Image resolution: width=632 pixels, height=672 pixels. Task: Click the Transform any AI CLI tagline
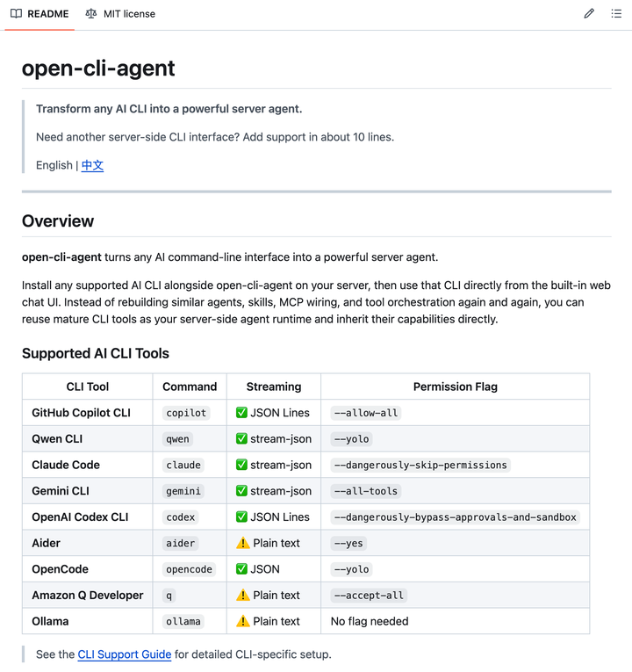point(169,109)
